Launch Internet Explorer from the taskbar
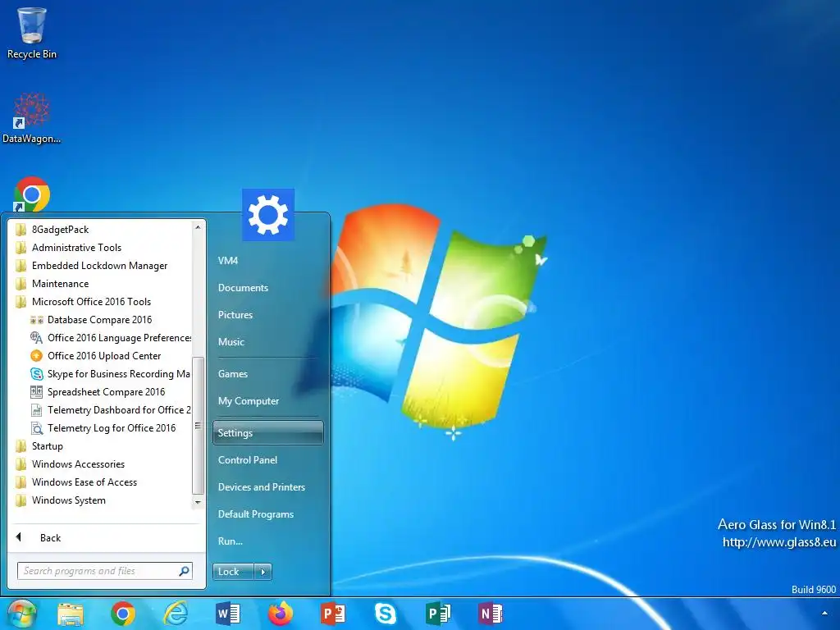This screenshot has width=840, height=630. point(176,614)
